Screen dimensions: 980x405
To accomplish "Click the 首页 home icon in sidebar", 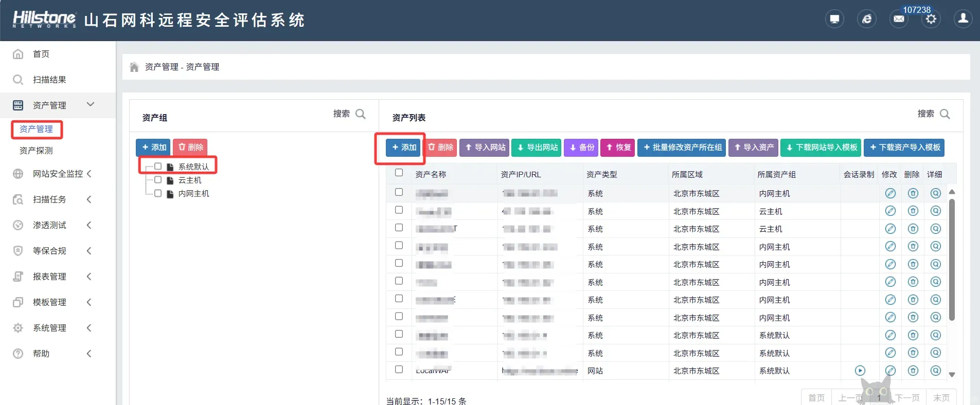I will click(18, 54).
